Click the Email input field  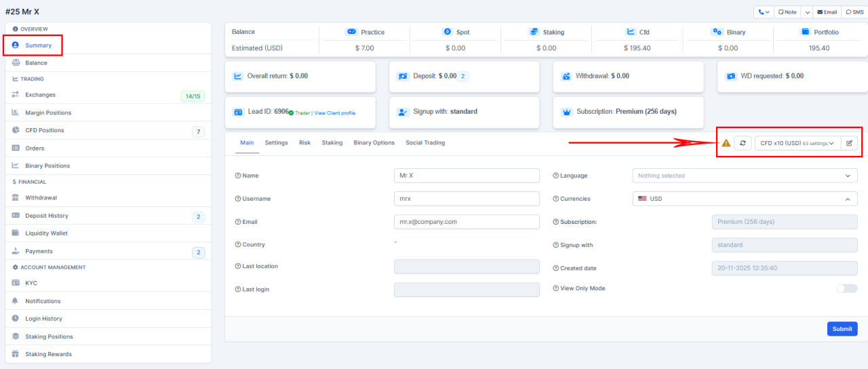point(466,222)
